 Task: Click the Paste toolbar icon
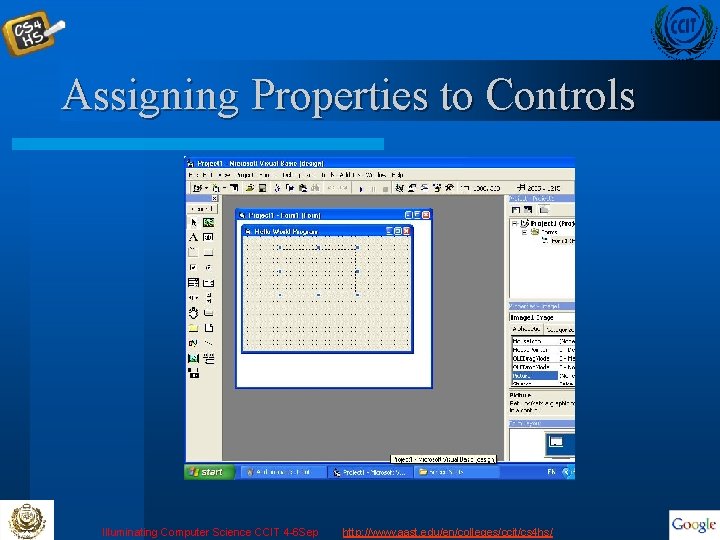pos(303,188)
